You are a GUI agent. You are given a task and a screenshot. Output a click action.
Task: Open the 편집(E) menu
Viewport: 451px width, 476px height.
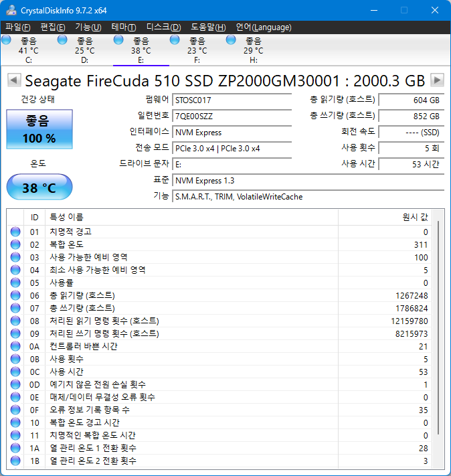pyautogui.click(x=53, y=27)
